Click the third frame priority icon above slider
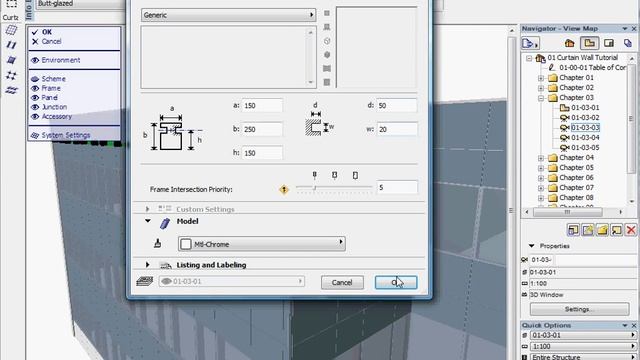This screenshot has width=640, height=360. tap(355, 175)
